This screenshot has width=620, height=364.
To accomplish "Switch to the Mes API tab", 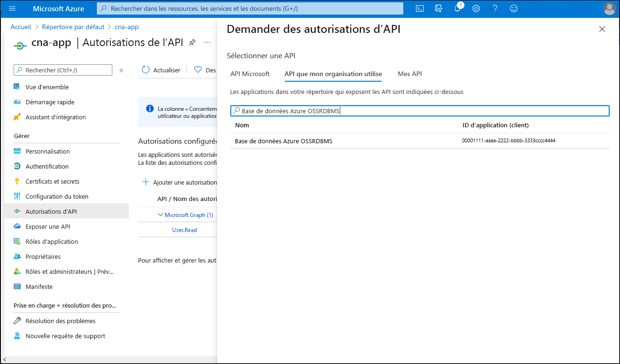I will tap(410, 74).
